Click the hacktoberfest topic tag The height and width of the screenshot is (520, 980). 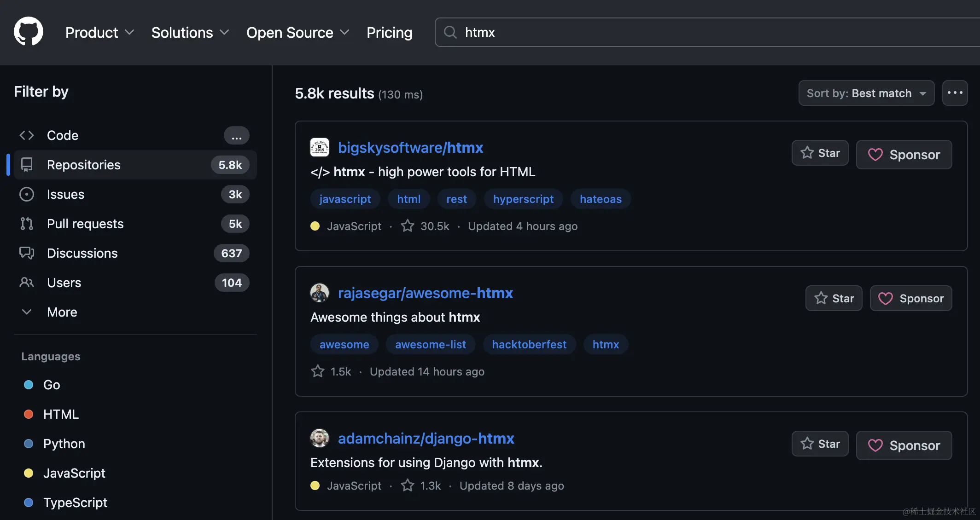pos(529,344)
